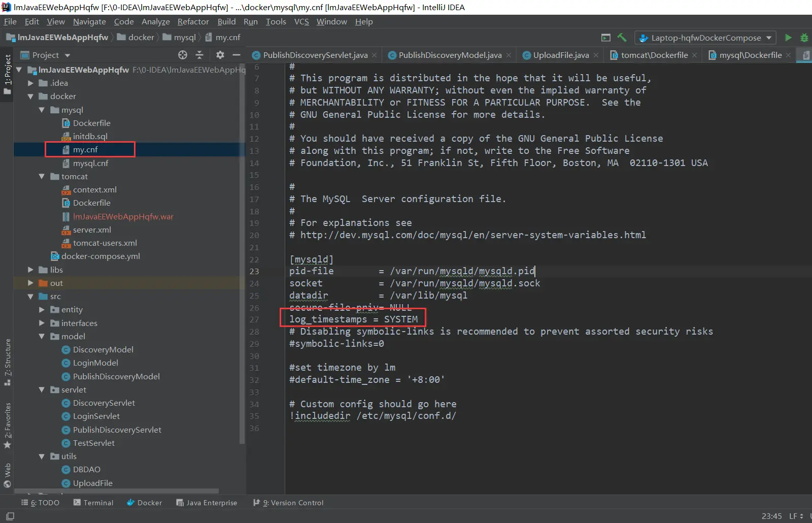The image size is (812, 523).
Task: Toggle the Z: Structure tool window
Action: pos(7,362)
